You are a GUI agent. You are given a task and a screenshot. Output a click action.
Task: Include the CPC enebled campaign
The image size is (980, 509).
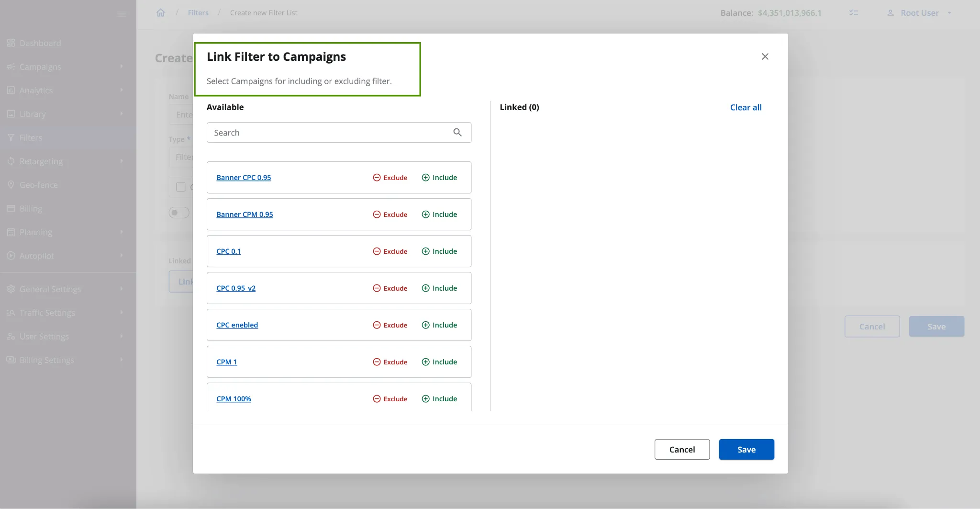439,325
